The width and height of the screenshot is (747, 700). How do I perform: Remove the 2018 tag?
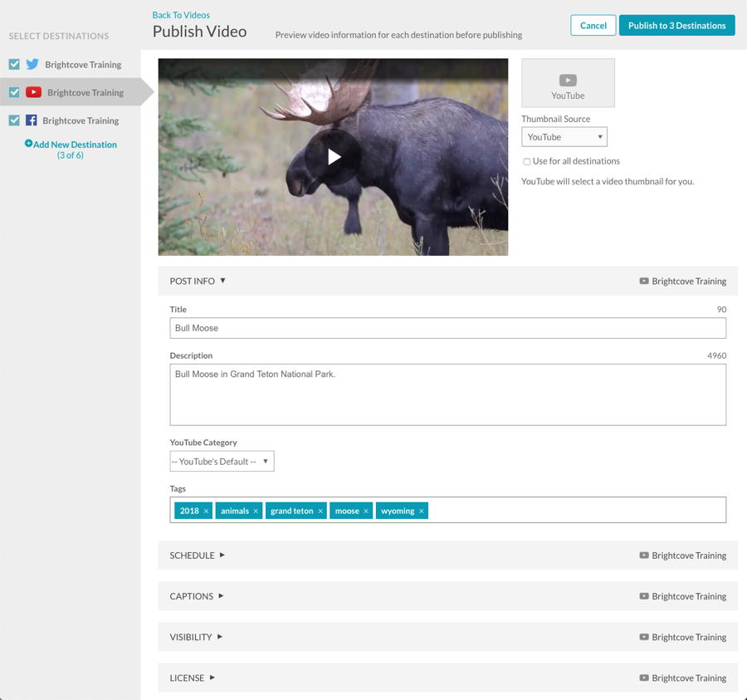pyautogui.click(x=207, y=512)
